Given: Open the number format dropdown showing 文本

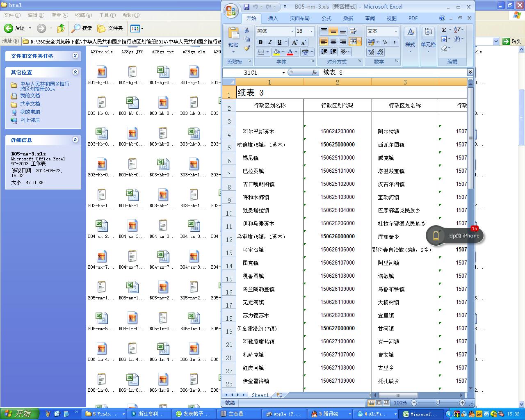Looking at the screenshot, I should 396,31.
